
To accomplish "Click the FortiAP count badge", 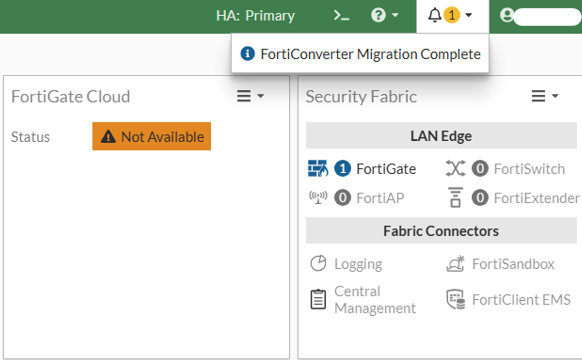I will pyautogui.click(x=342, y=197).
